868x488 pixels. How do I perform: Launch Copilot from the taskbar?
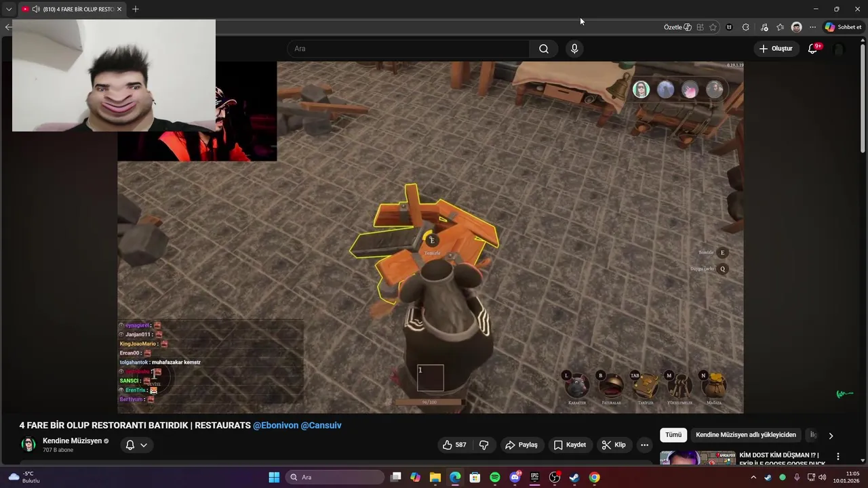pyautogui.click(x=416, y=477)
